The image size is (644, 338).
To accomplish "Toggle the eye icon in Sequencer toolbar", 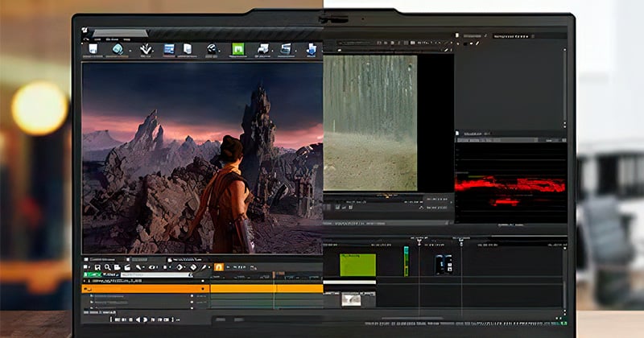I will point(154,268).
